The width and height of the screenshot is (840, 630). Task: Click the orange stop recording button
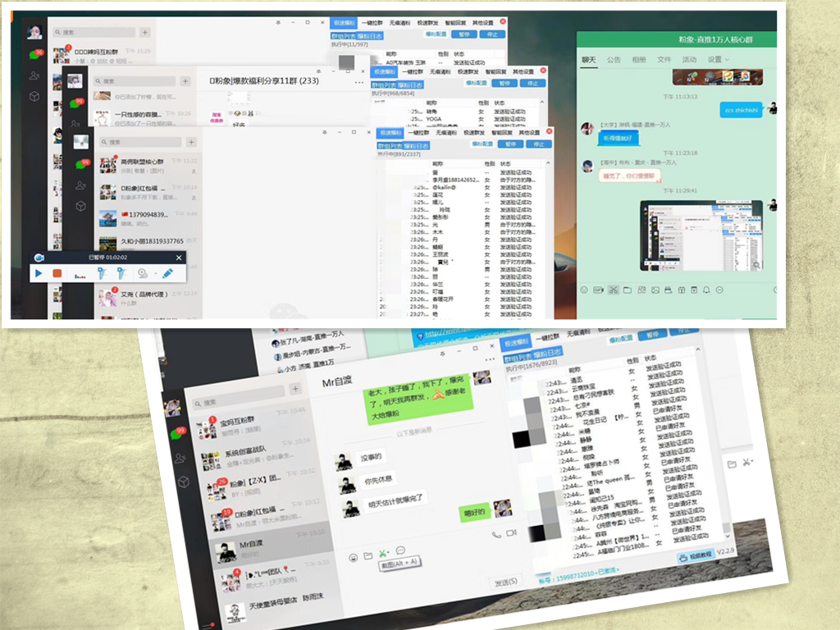coord(57,273)
